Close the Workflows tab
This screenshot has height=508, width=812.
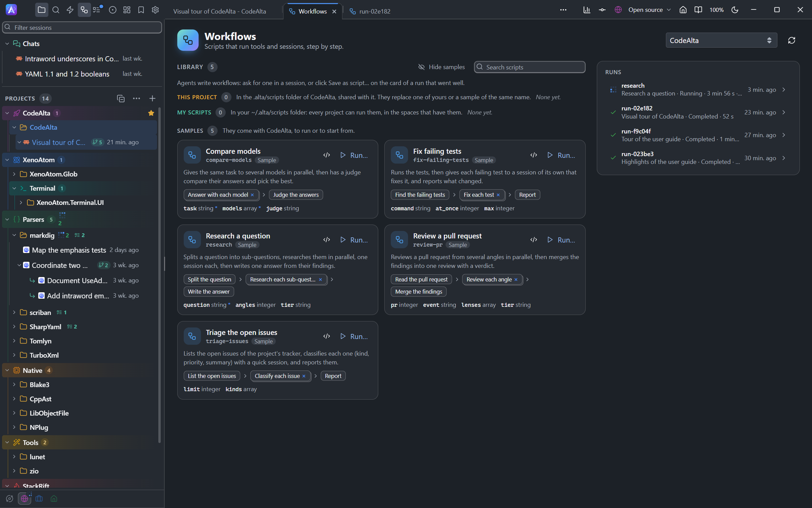(x=334, y=12)
